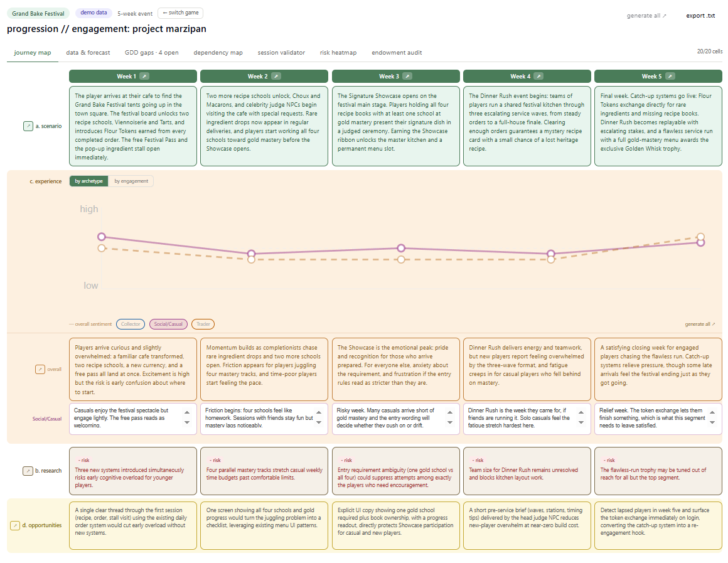Click the 5-week event label

click(x=135, y=14)
